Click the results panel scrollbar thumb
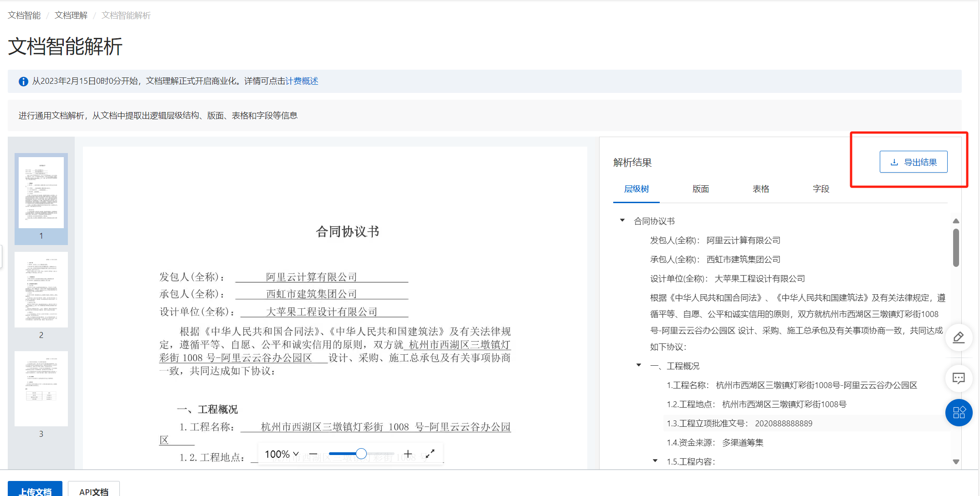 coord(956,247)
